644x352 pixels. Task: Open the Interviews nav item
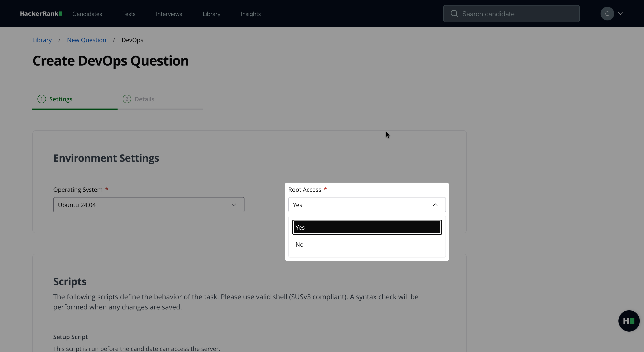coord(169,14)
